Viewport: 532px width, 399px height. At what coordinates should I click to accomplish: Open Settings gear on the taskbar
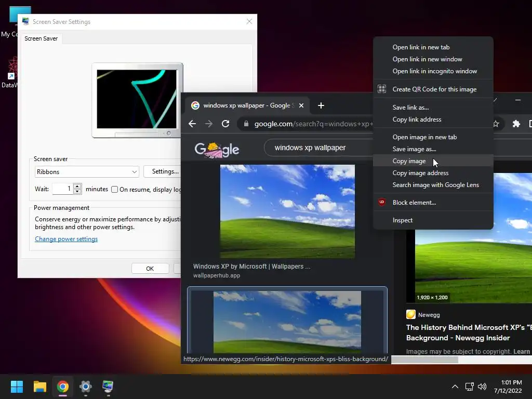pyautogui.click(x=86, y=387)
